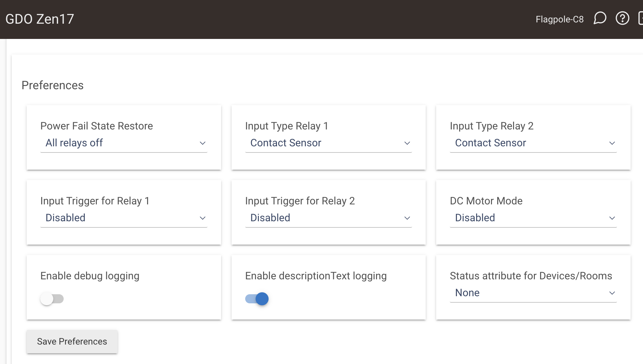The image size is (643, 364).
Task: Open the chat bubble icon in header
Action: point(600,18)
